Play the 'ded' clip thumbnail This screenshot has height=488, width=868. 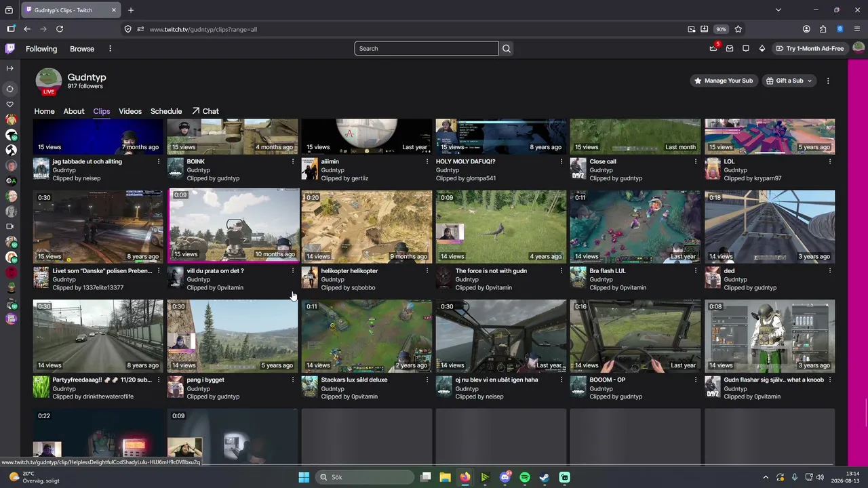[770, 226]
